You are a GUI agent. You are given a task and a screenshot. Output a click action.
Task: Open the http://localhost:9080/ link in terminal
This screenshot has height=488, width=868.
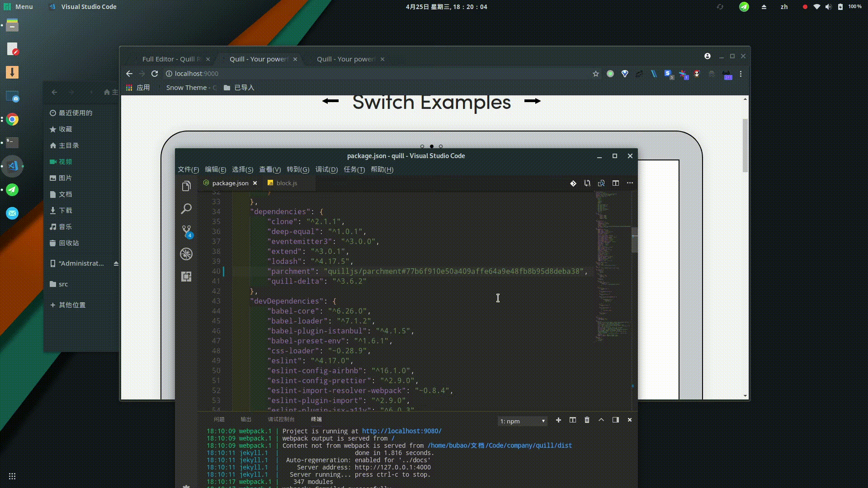click(x=401, y=431)
